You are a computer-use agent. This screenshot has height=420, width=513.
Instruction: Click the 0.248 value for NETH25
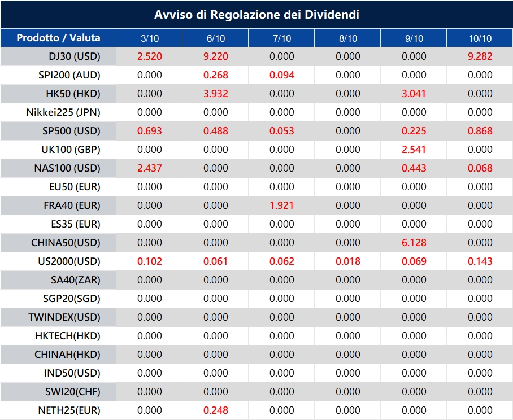215,410
